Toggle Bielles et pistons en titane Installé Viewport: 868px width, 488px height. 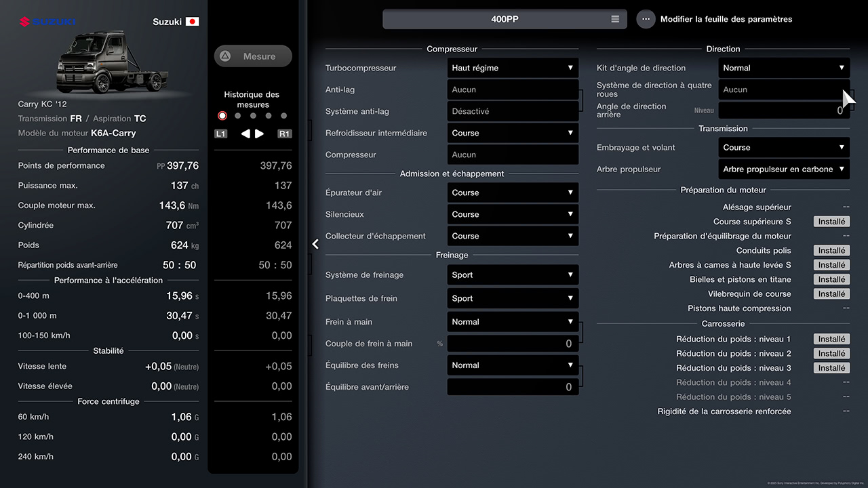831,279
